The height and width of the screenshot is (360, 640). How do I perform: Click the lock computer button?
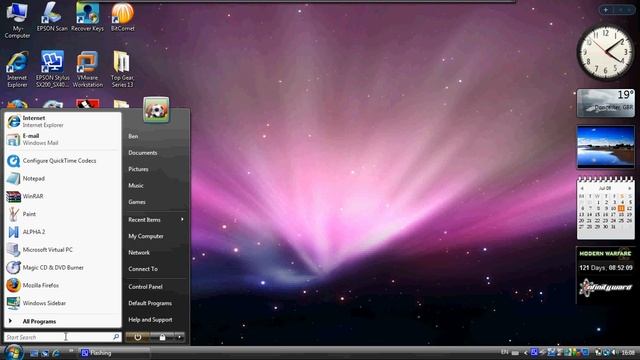tap(162, 337)
